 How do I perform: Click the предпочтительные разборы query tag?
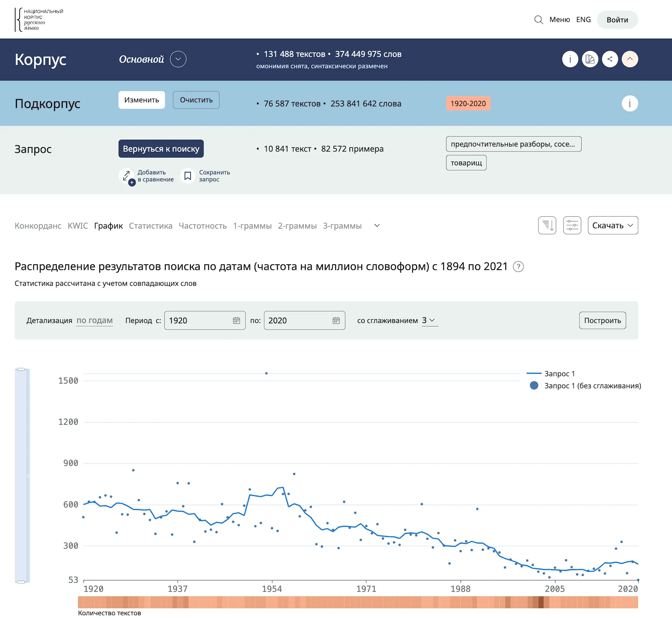pos(513,144)
